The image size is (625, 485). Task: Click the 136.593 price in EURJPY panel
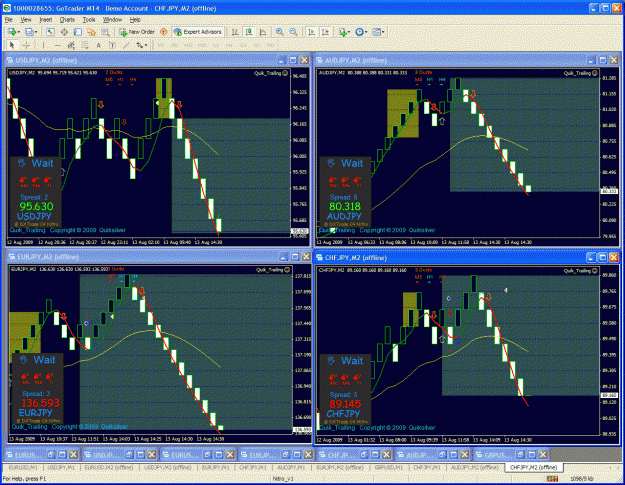coord(40,403)
